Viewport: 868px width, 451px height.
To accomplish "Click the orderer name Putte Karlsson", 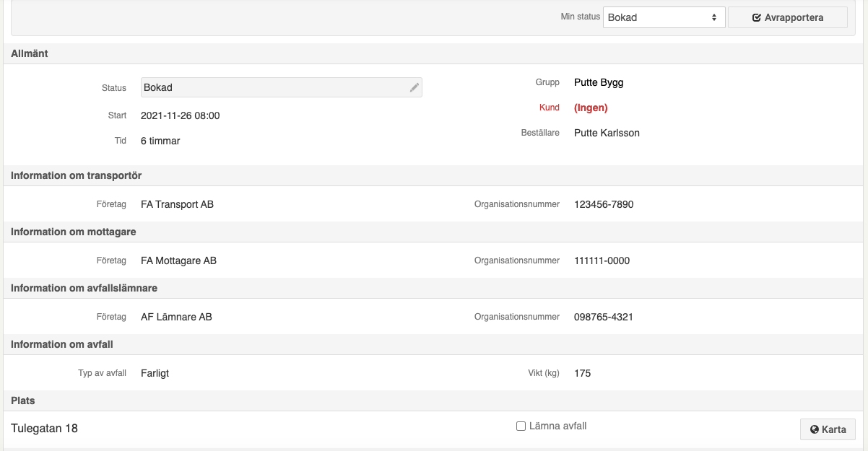I will (x=607, y=133).
